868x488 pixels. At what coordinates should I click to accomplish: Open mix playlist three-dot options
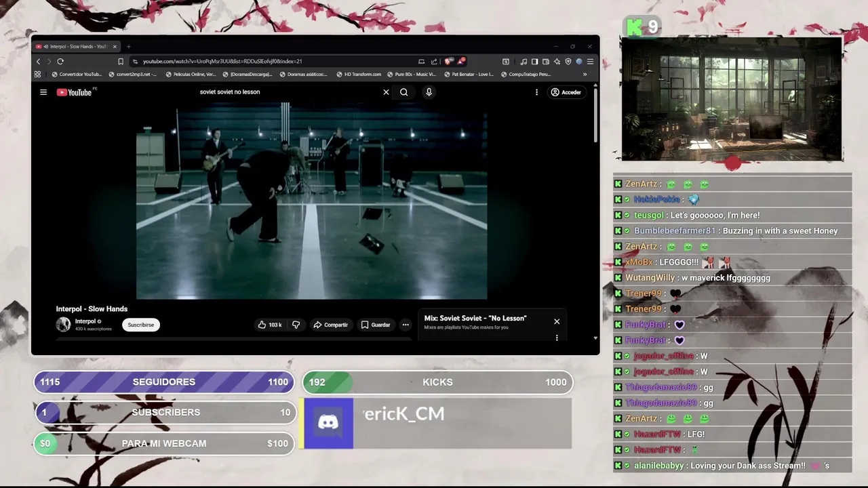(557, 338)
